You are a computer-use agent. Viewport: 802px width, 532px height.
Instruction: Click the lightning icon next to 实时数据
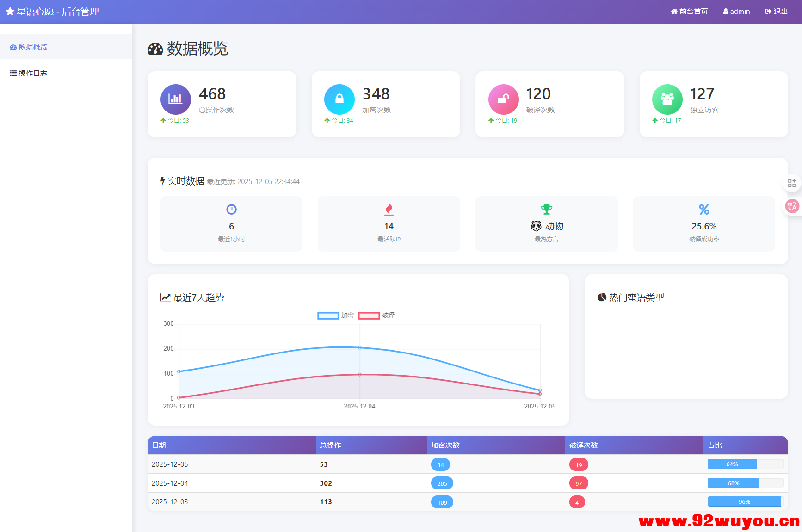(x=162, y=181)
